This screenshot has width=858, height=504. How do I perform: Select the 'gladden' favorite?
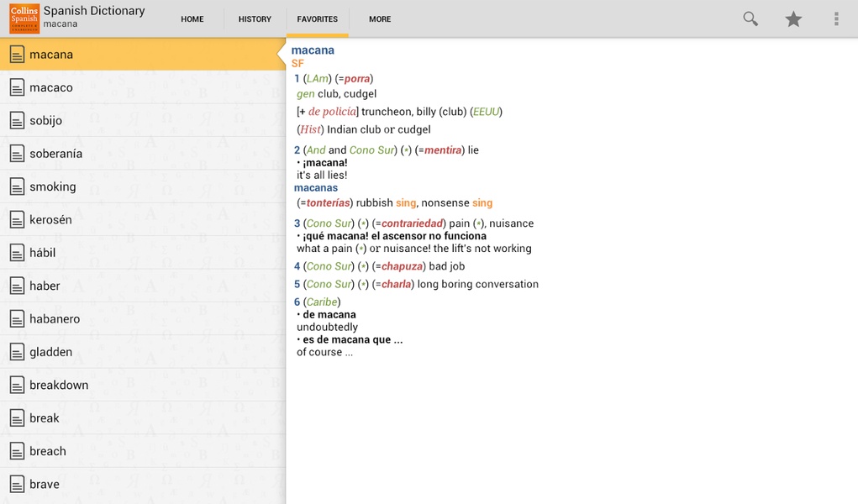143,352
